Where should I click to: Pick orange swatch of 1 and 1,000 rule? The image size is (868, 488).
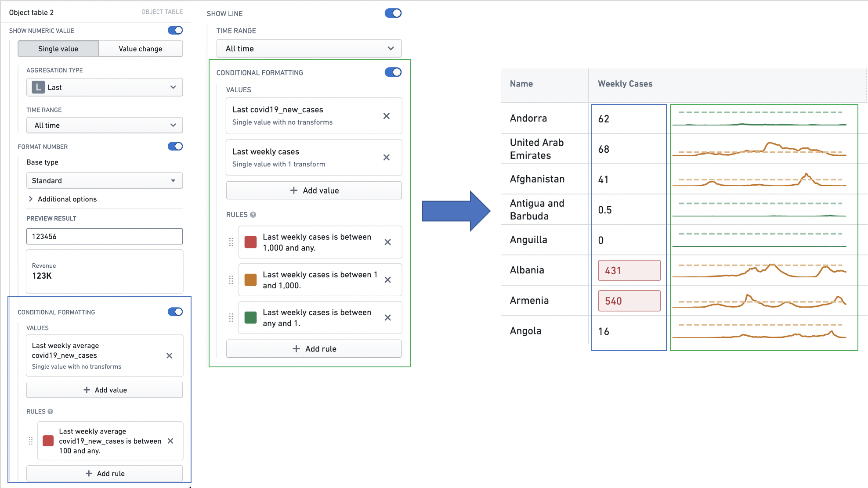[250, 280]
